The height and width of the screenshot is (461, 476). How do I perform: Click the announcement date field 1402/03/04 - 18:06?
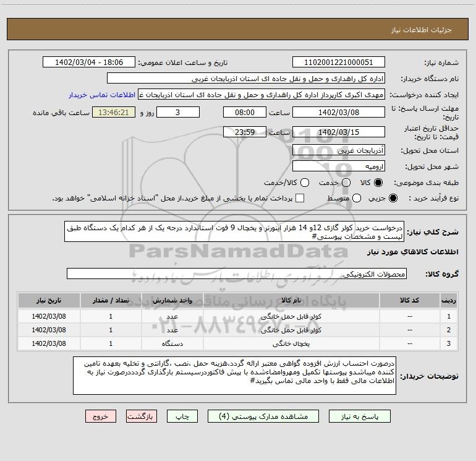(x=89, y=62)
